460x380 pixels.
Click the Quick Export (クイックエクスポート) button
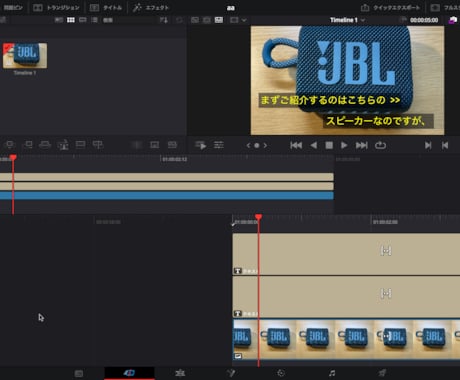coord(390,7)
